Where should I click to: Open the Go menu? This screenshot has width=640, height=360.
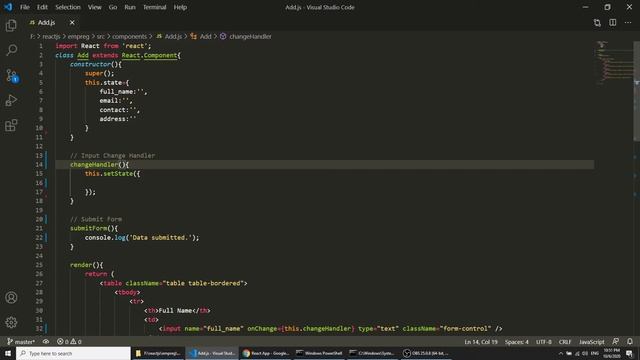(x=113, y=7)
